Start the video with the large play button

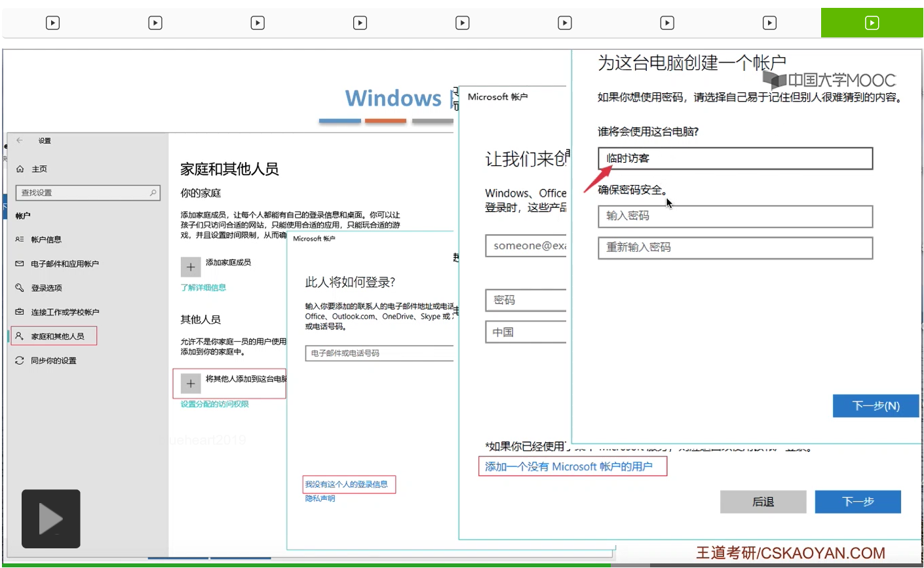coord(51,519)
